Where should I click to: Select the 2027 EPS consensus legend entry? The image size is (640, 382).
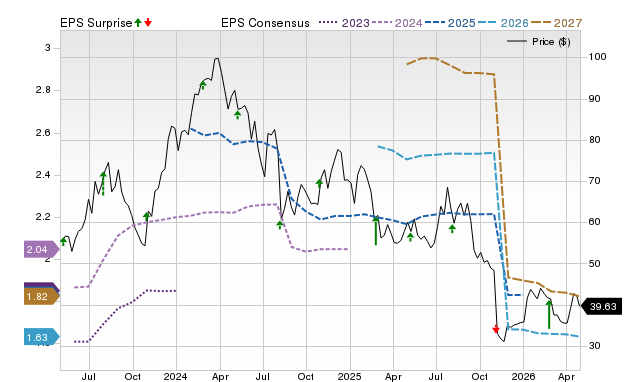556,23
